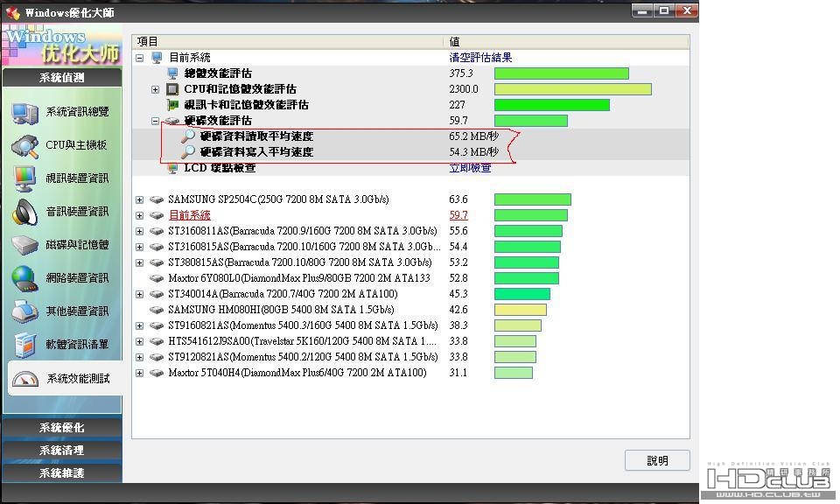The width and height of the screenshot is (840, 504).
Task: Select the 52.8 score value
Action: [458, 278]
